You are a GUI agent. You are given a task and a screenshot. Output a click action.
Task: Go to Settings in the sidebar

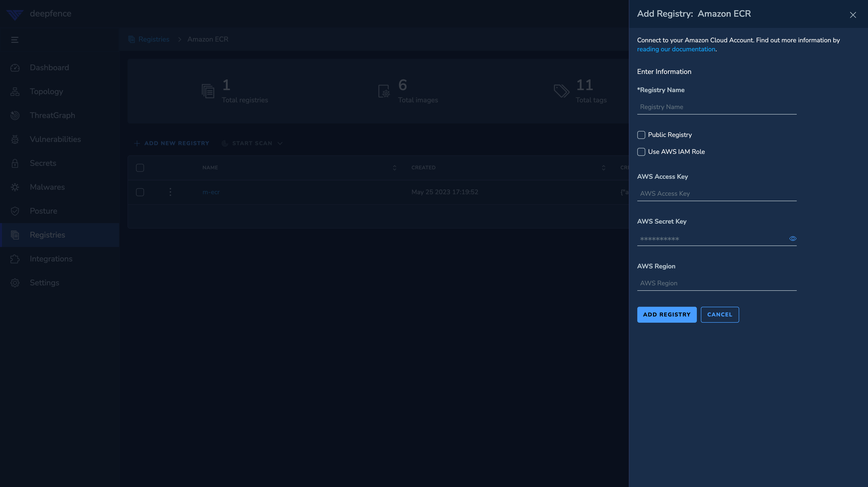point(60,283)
